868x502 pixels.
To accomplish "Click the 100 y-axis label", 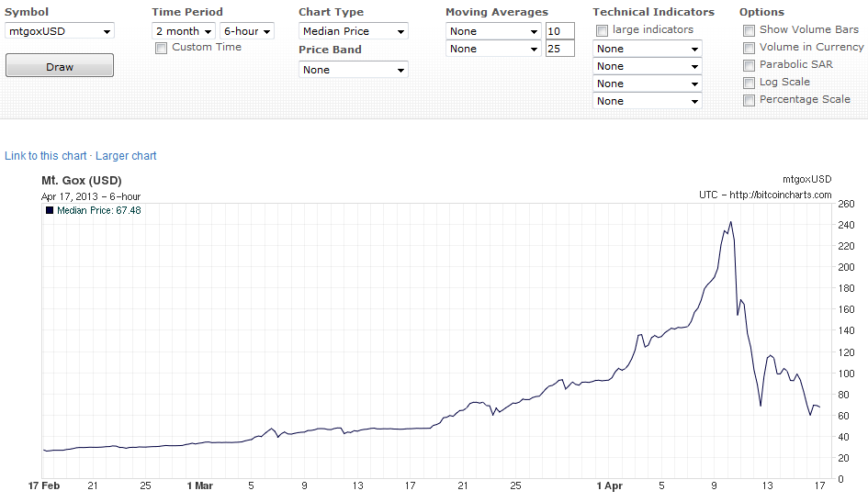I will [846, 374].
